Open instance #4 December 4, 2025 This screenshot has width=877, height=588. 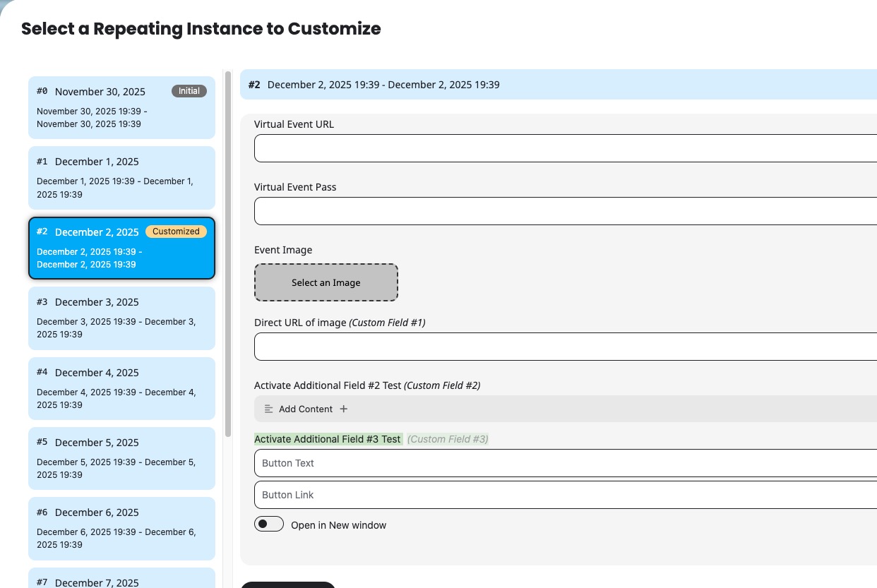pyautogui.click(x=121, y=388)
